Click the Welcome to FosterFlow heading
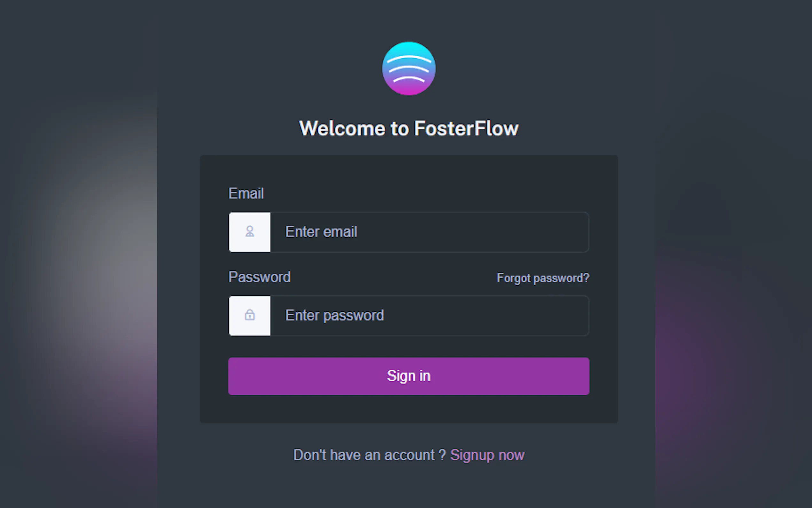Image resolution: width=812 pixels, height=508 pixels. point(409,128)
